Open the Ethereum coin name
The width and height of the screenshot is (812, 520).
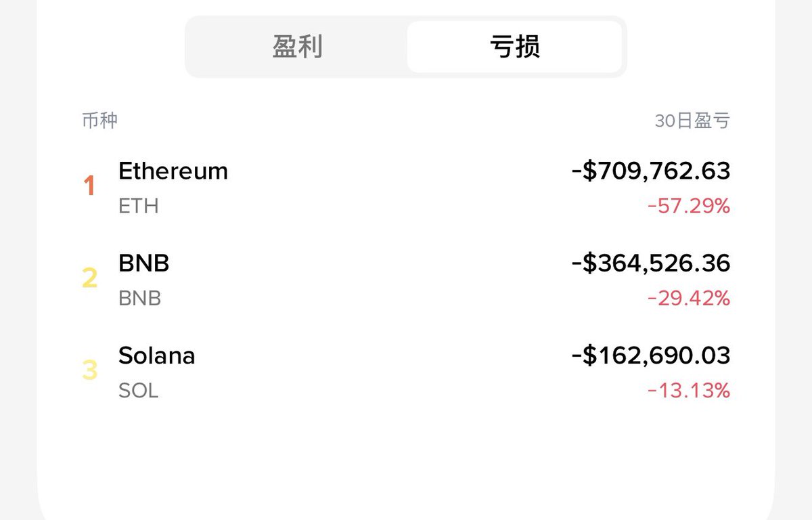[173, 171]
